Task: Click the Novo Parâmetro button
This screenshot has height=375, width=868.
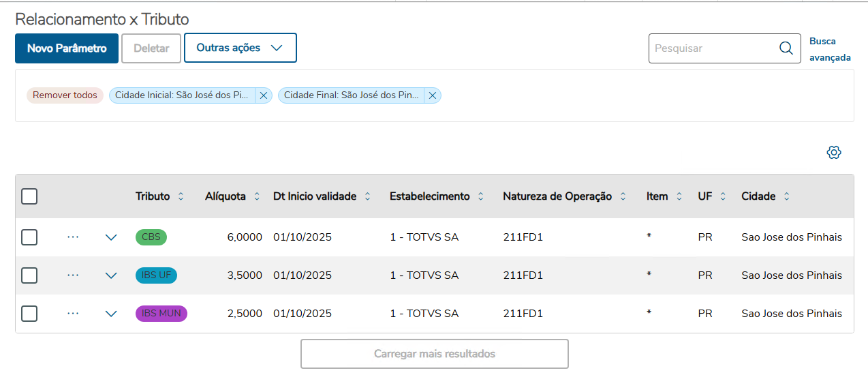Action: point(67,48)
